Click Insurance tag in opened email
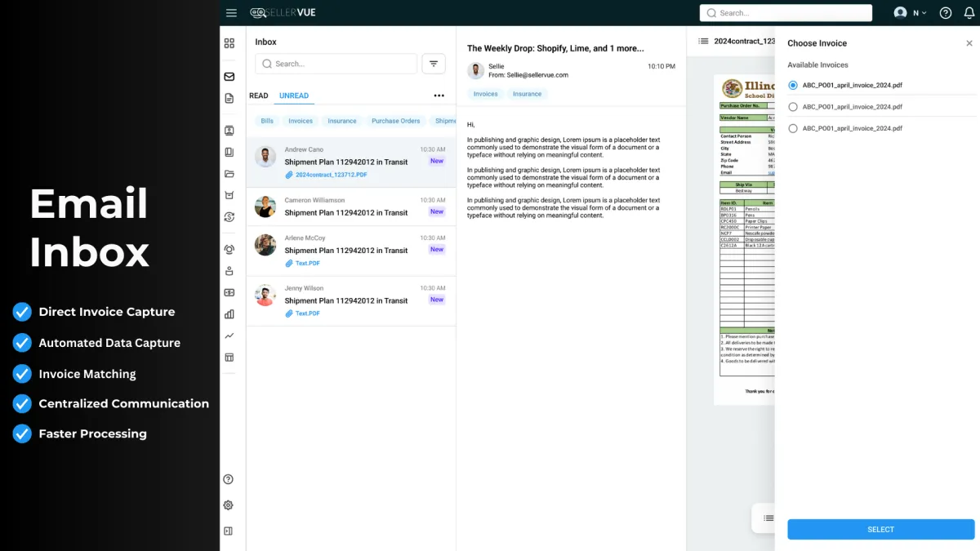Screen dimensions: 980x551 pos(527,94)
